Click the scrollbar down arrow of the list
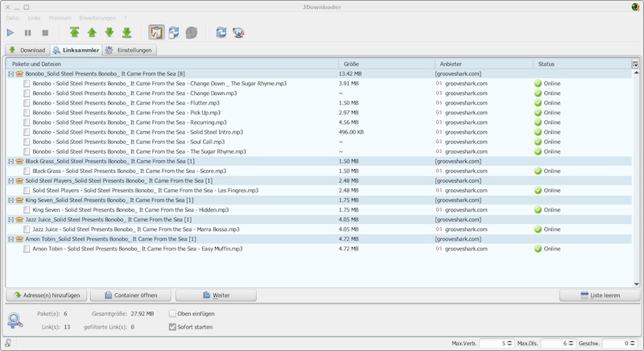This screenshot has height=351, width=644. (636, 284)
